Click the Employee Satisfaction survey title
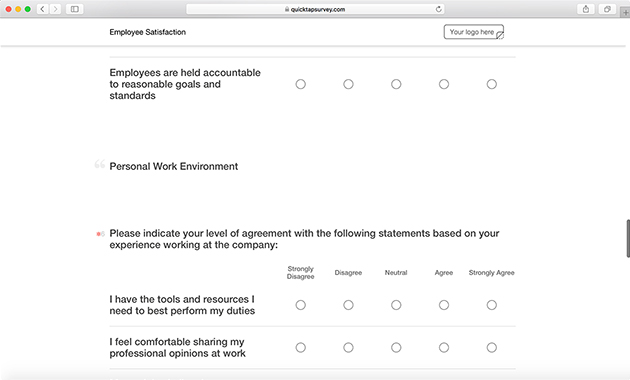The height and width of the screenshot is (380, 630). (147, 32)
